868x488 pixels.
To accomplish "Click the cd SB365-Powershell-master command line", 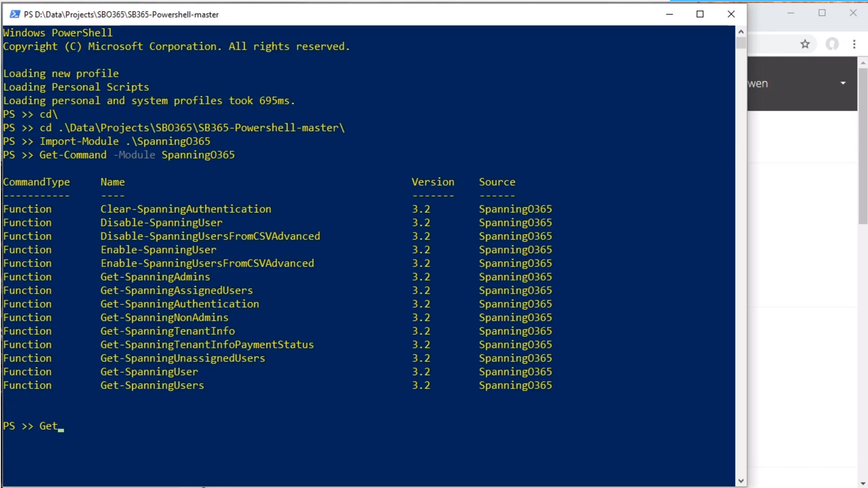I will (174, 128).
